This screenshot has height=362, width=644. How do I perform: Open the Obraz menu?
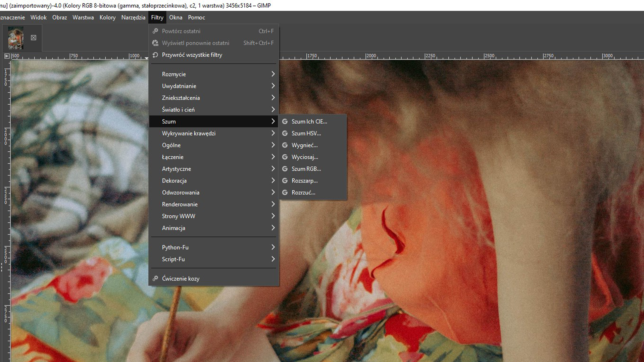click(59, 17)
